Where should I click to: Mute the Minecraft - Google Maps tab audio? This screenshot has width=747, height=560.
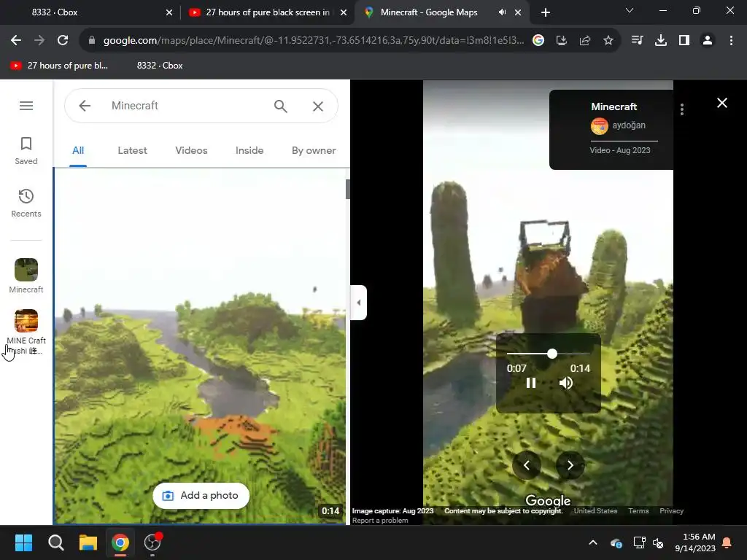click(502, 12)
